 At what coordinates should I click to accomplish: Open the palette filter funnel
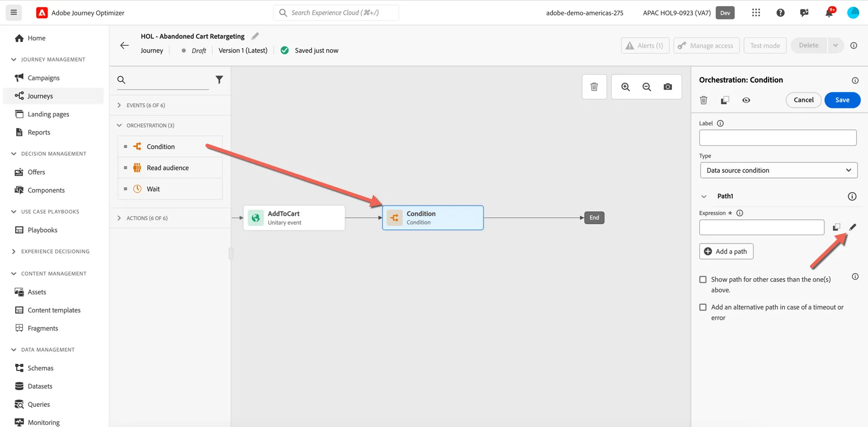[x=219, y=80]
